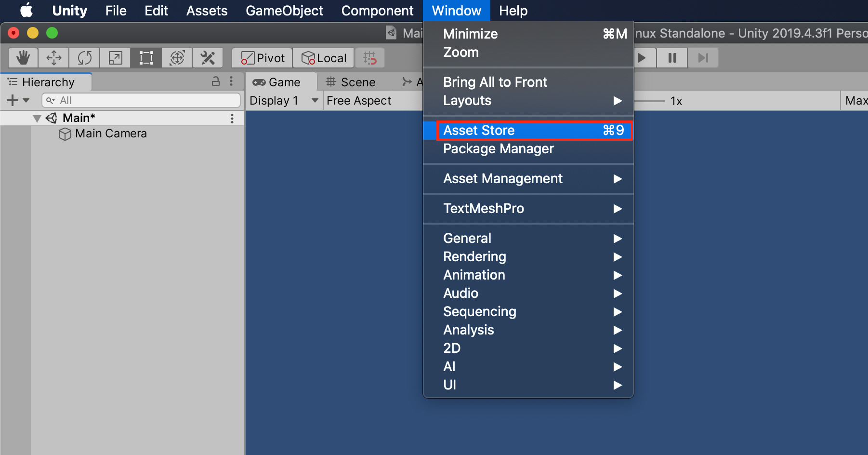Select the Scale tool
Viewport: 868px width, 455px height.
pos(115,57)
